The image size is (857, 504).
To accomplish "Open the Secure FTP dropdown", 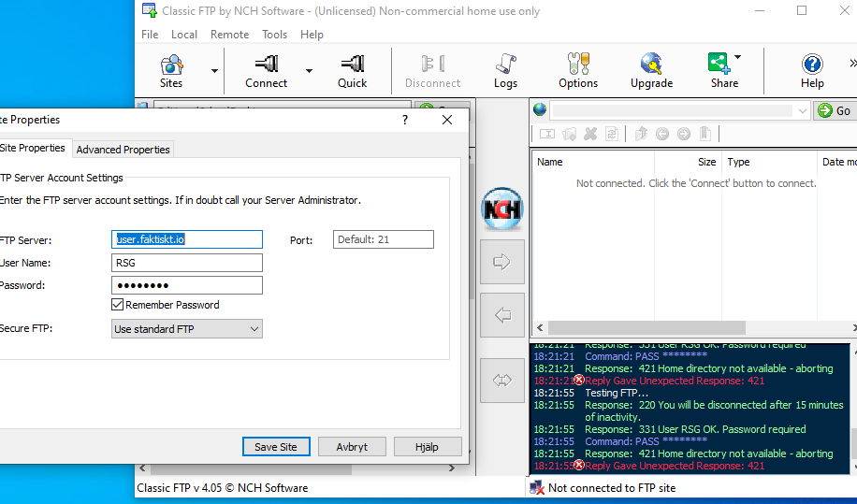I will [187, 329].
